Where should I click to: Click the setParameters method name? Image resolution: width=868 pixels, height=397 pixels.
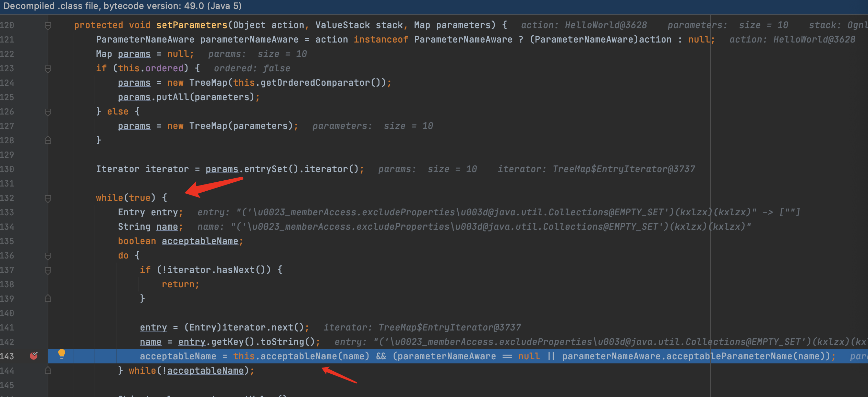pyautogui.click(x=192, y=25)
